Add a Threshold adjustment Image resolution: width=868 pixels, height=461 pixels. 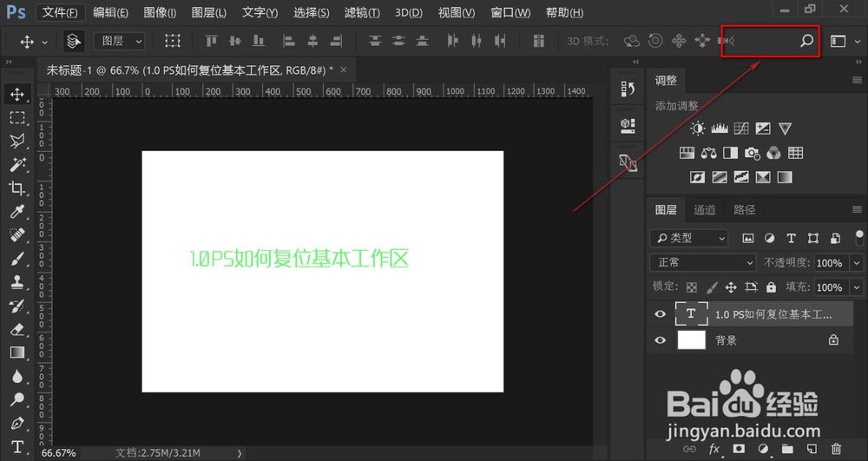tap(741, 177)
